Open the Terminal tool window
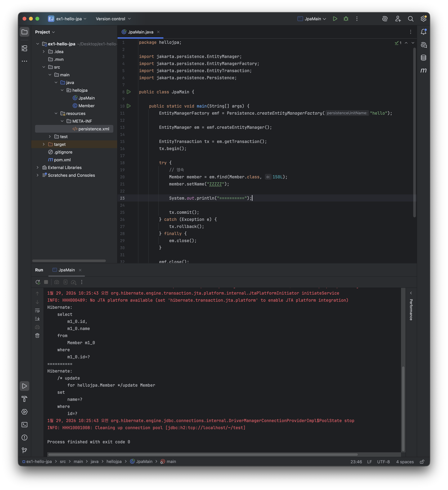 click(x=24, y=424)
